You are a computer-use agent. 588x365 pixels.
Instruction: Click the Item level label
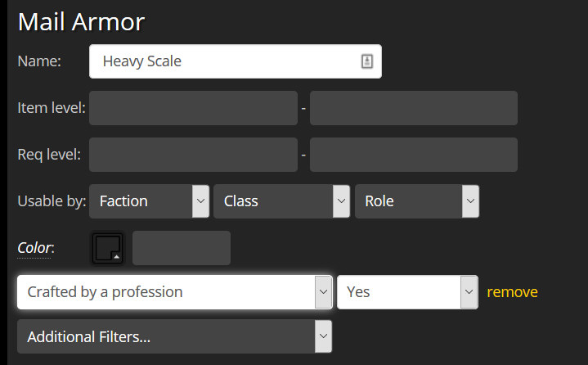52,108
